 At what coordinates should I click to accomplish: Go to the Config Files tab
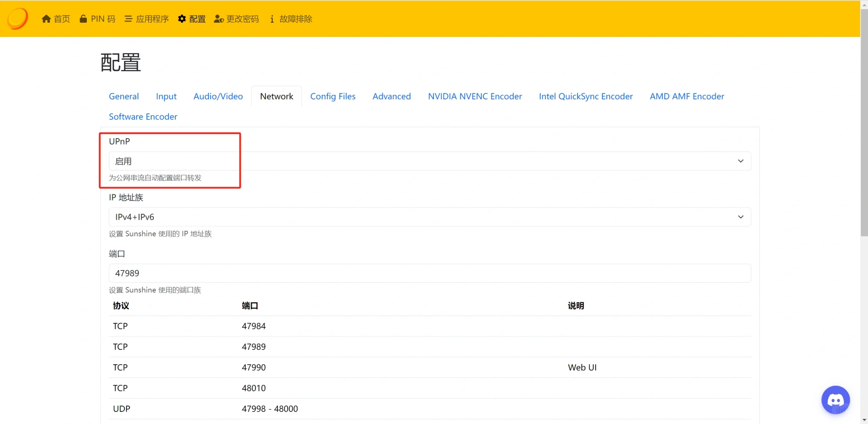pos(332,96)
